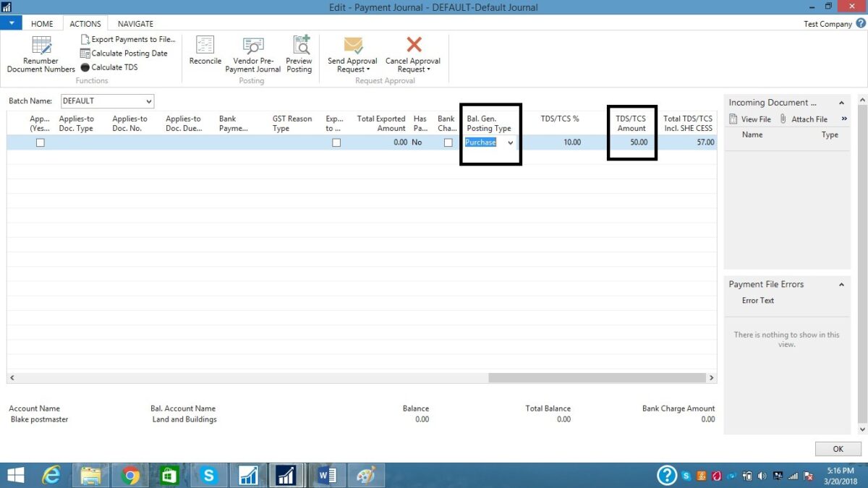Open Bal. Gen. Posting Type dropdown arrow

tap(511, 143)
